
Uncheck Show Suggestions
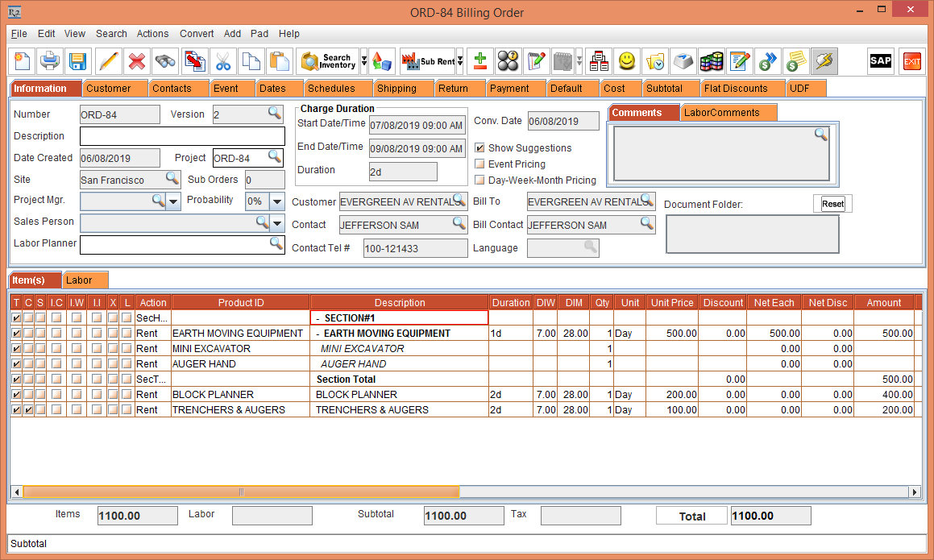(479, 147)
